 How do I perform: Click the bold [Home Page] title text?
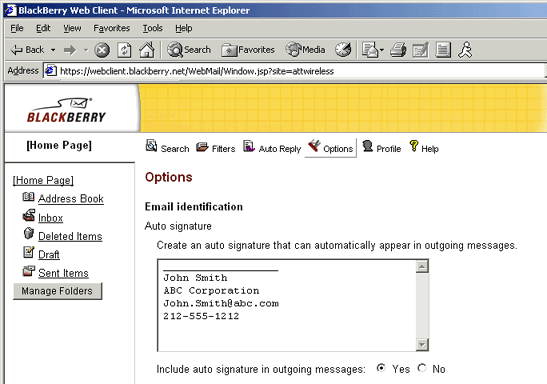coord(59,145)
